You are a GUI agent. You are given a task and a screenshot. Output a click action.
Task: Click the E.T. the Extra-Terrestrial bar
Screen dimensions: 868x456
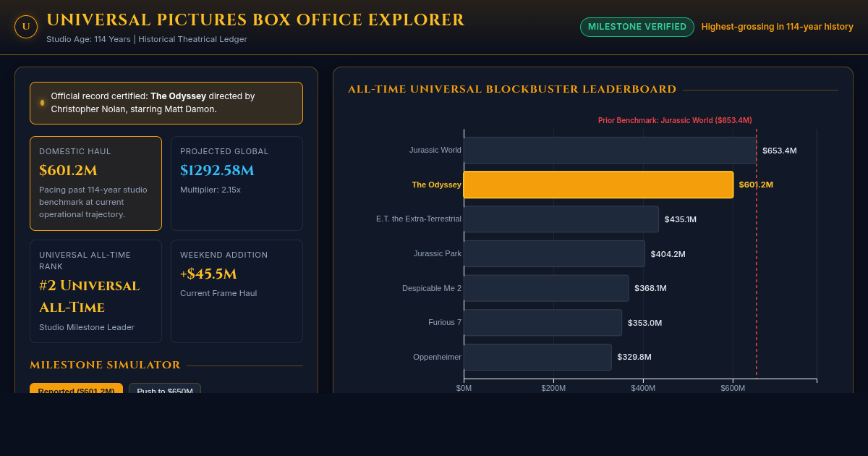[561, 219]
